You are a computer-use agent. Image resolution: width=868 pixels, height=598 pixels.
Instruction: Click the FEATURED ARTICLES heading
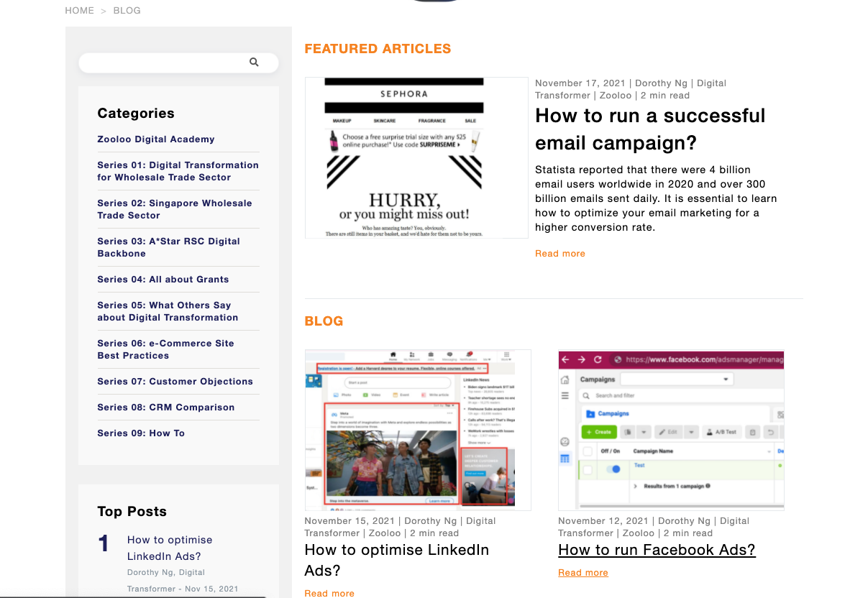coord(378,49)
